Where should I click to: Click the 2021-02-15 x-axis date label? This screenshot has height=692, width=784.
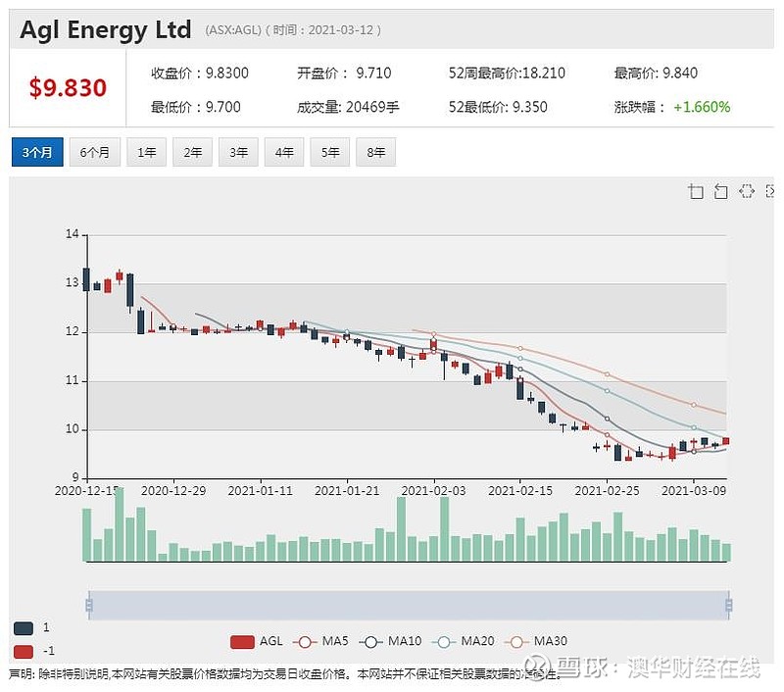pyautogui.click(x=520, y=491)
